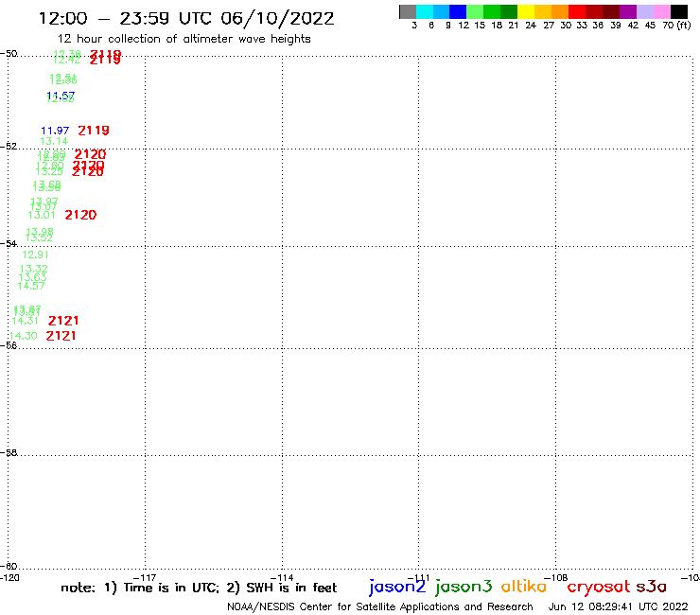Click the green '12.91' wave height value
Screen dimensions: 700x615
pyautogui.click(x=35, y=255)
